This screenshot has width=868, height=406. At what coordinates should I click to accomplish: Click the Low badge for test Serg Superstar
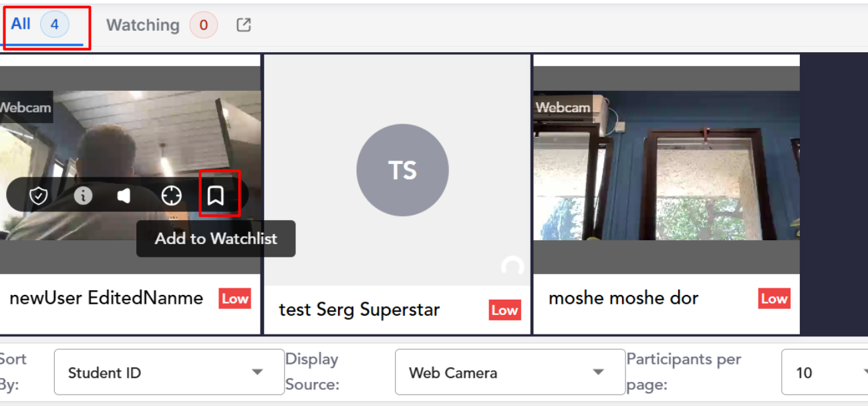tap(504, 310)
